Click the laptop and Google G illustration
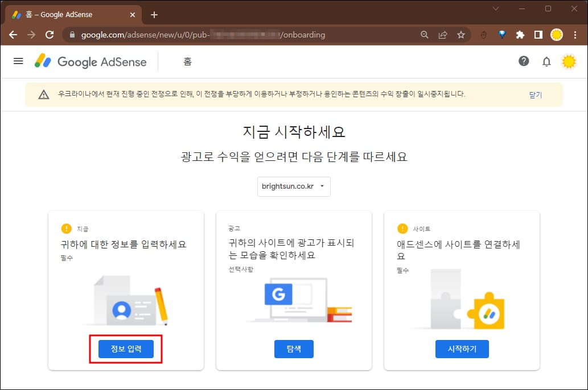The image size is (588, 390). click(299, 300)
